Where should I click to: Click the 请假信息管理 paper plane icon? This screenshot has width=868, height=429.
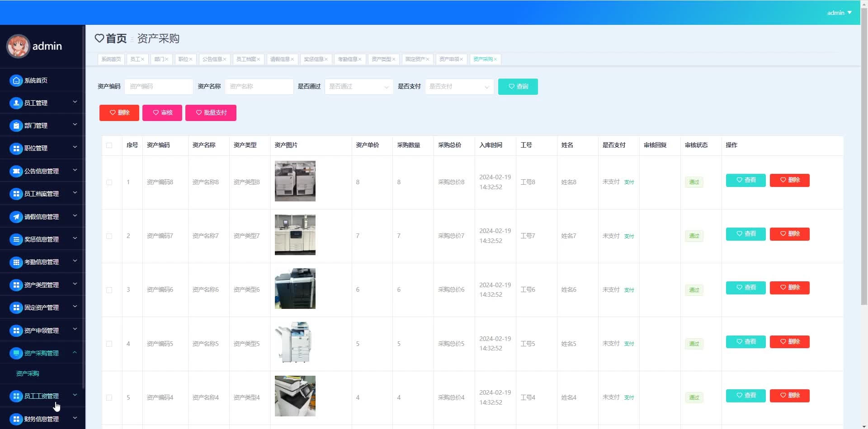(16, 217)
